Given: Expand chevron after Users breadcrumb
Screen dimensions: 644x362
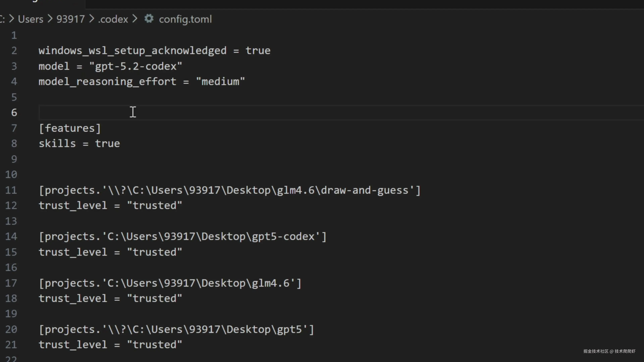Looking at the screenshot, I should pyautogui.click(x=50, y=19).
